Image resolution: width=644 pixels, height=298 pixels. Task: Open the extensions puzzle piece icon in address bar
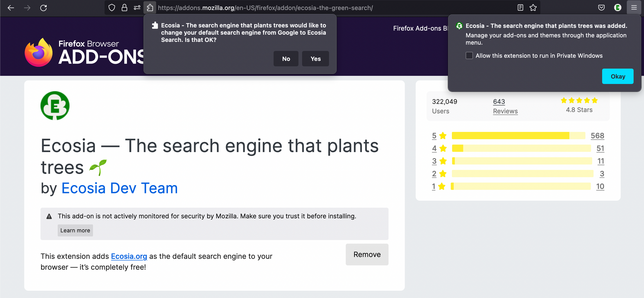point(150,8)
